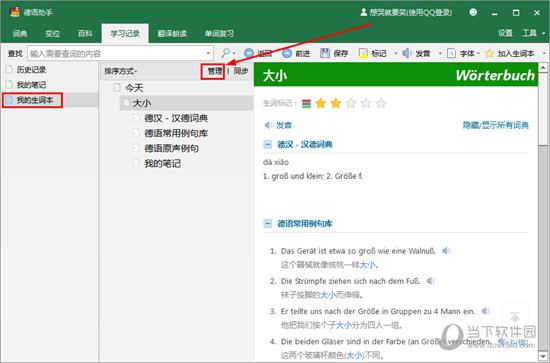Screen dimensions: 550x363
Task: Set word rating to one star
Action: [x=321, y=103]
